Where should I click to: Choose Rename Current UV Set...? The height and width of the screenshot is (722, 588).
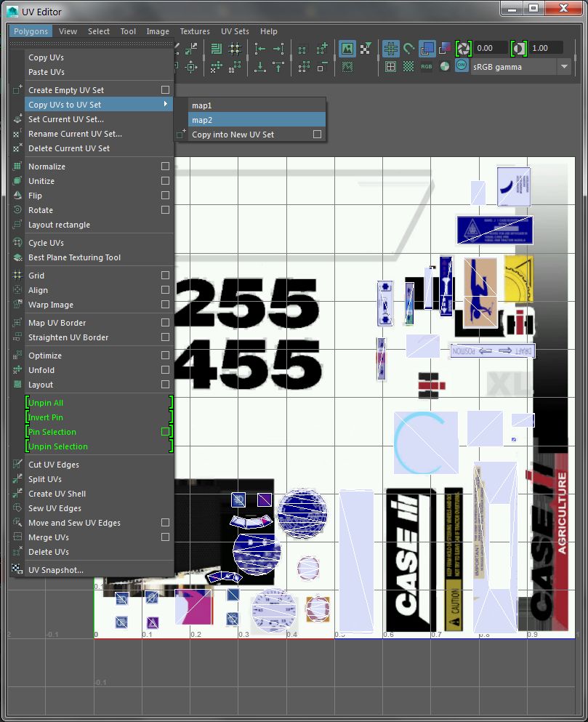click(x=75, y=134)
